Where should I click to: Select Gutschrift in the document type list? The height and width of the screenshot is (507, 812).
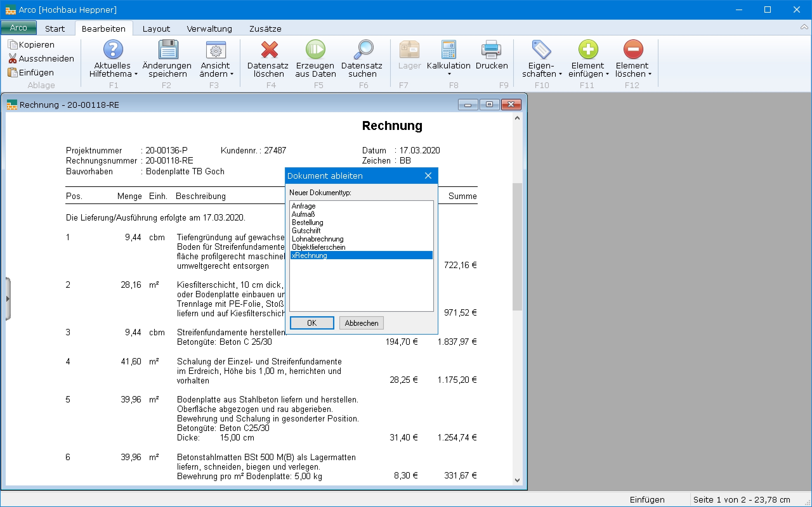306,231
